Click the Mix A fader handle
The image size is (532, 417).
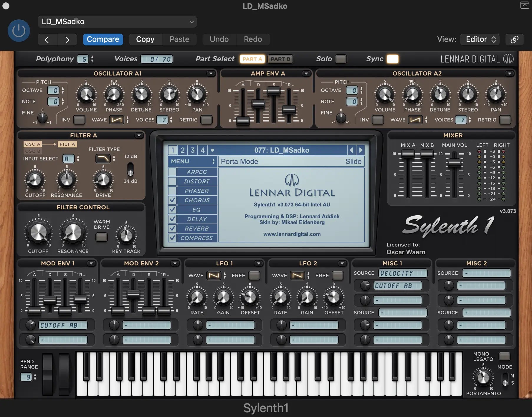pos(408,153)
